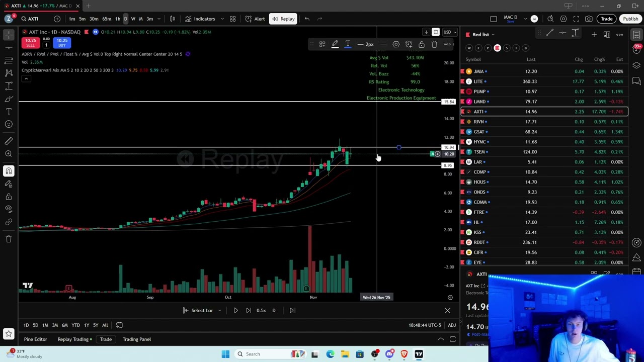Viewport: 644px width, 362px height.
Task: Remove drawings with trash icon in left toolbar
Action: (x=9, y=239)
